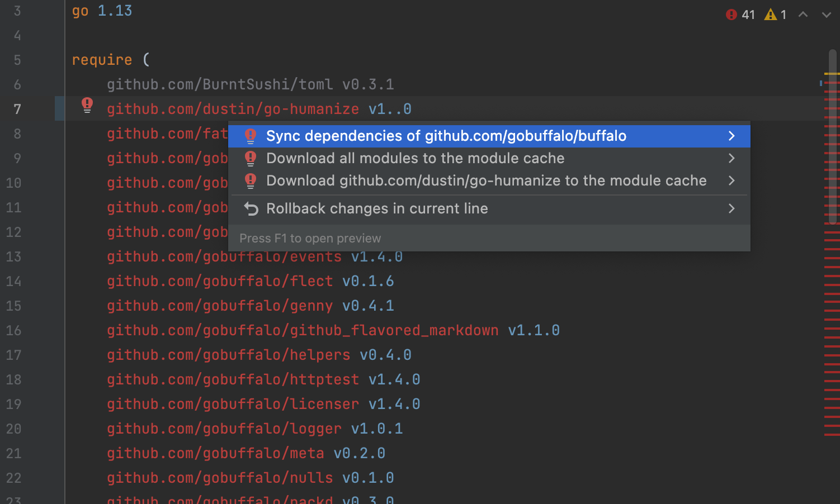Click the bulb icon beside Download all modules
Image resolution: width=840 pixels, height=504 pixels.
[251, 158]
